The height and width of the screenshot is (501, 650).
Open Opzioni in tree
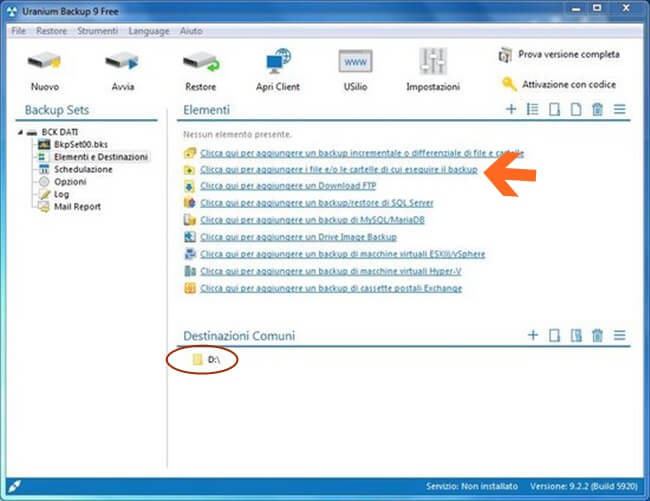(x=70, y=182)
